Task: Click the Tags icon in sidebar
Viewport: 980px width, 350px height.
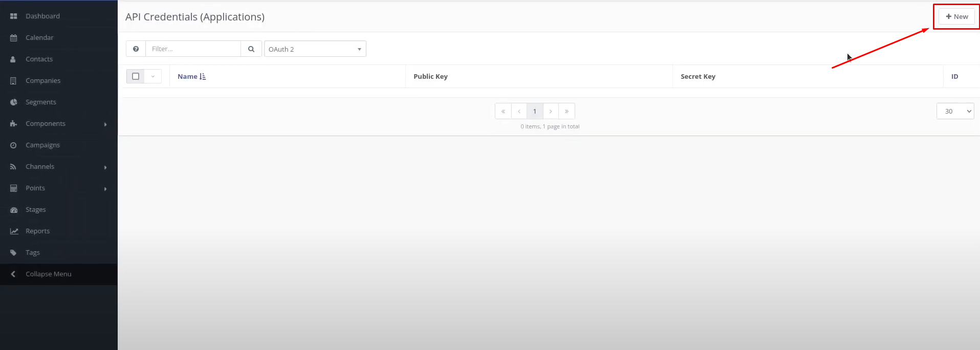Action: pos(14,253)
